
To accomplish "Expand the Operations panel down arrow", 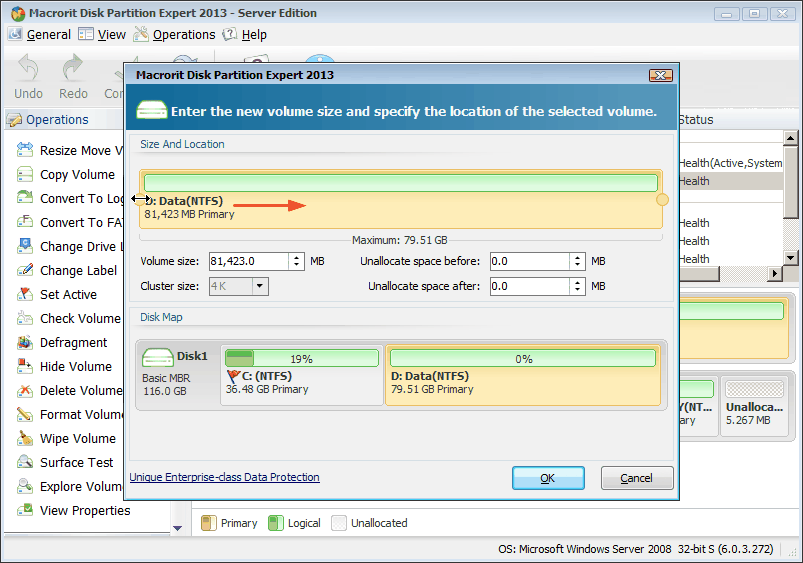I will pos(178,528).
